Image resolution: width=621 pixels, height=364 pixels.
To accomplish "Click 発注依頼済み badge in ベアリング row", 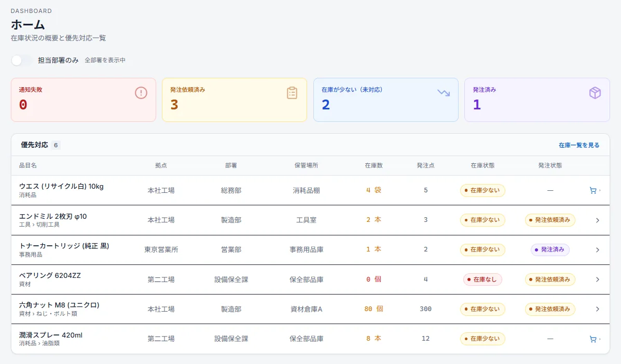I will (x=550, y=279).
